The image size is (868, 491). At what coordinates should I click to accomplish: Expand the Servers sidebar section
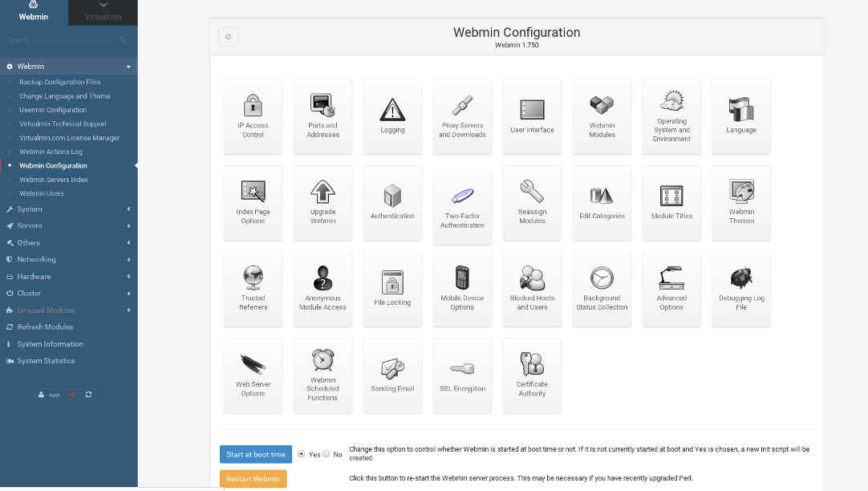tap(69, 226)
